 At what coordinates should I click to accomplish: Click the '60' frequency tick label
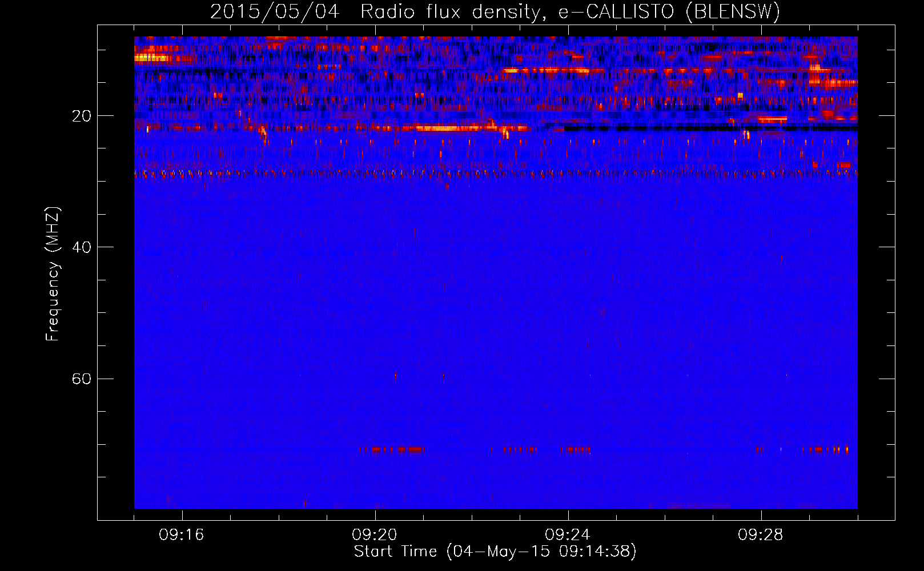coord(81,379)
